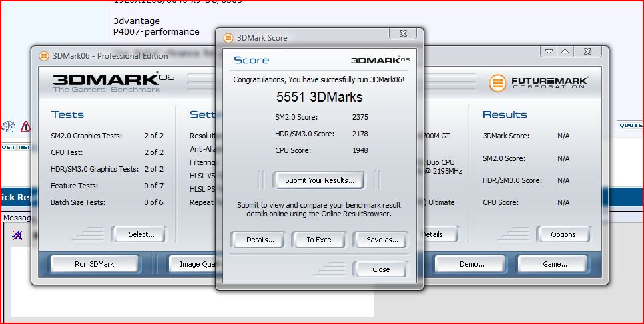Click Submit Your Results button

[319, 180]
